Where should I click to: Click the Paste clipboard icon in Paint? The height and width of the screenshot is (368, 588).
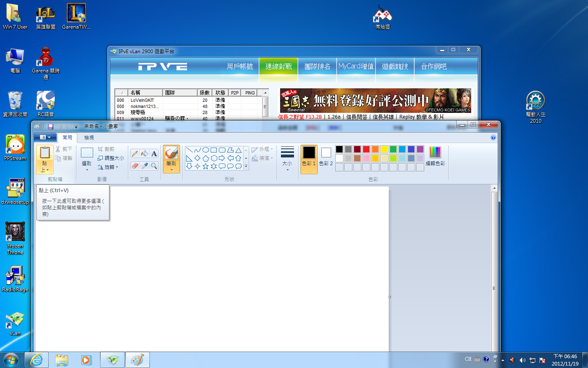(45, 153)
